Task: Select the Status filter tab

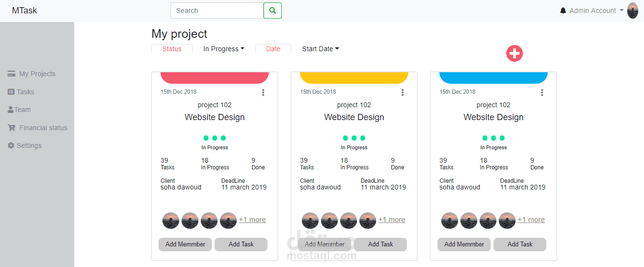Action: [172, 49]
